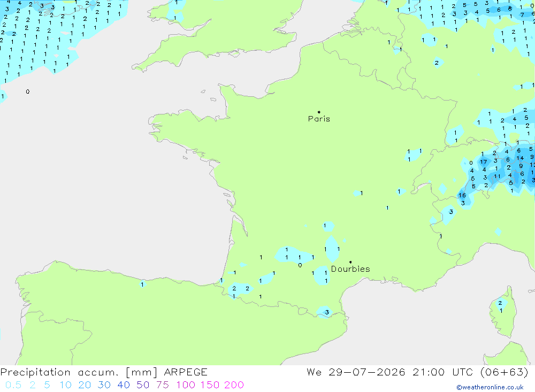Click the 'Precipitation accum. [mm] ARPEGE' title

click(x=104, y=372)
